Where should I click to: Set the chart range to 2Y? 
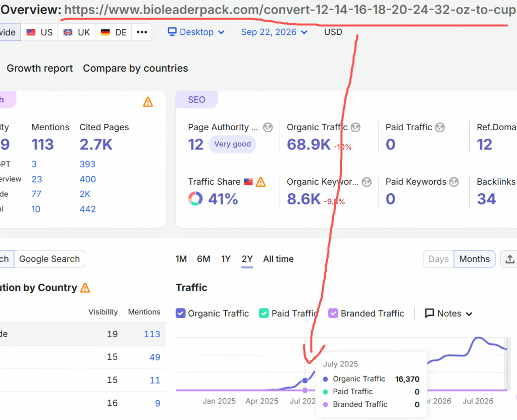(x=247, y=259)
